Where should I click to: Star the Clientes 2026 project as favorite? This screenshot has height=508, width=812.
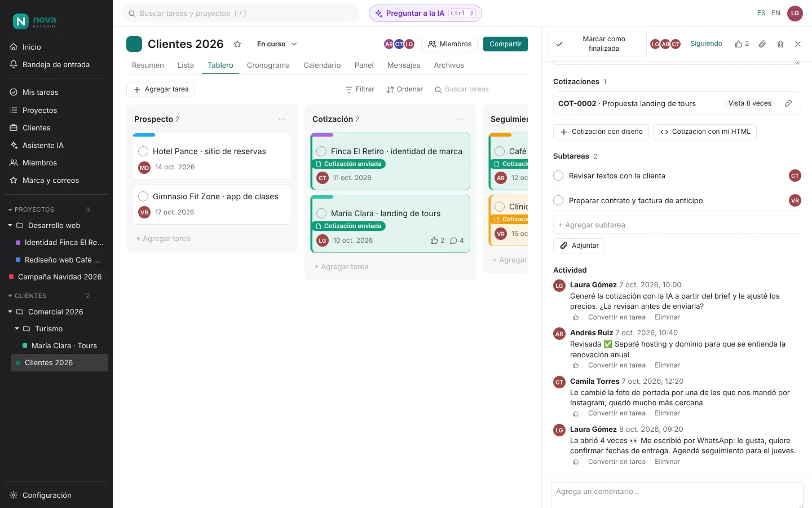237,44
